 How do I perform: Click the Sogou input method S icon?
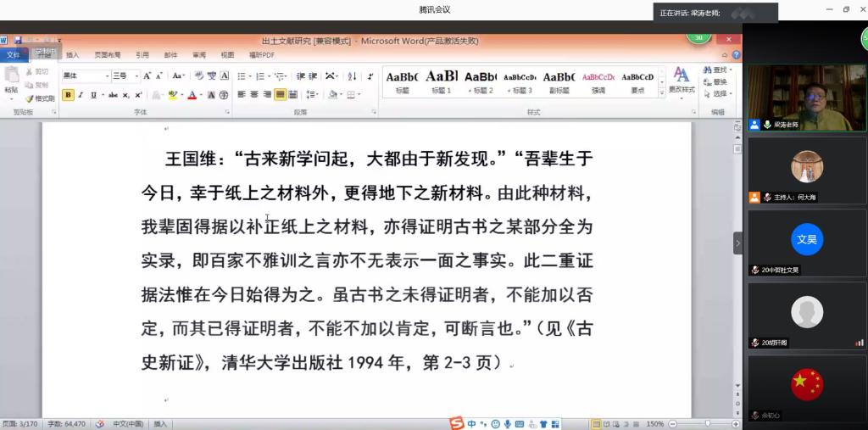[x=455, y=423]
